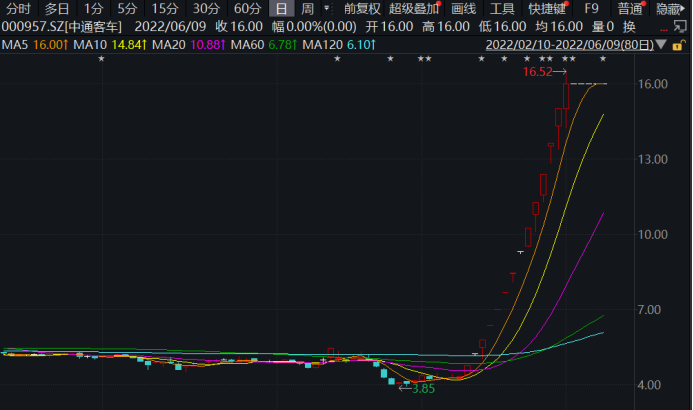Click the rightmost star marker above the chart
This screenshot has width=693, height=410.
(603, 60)
